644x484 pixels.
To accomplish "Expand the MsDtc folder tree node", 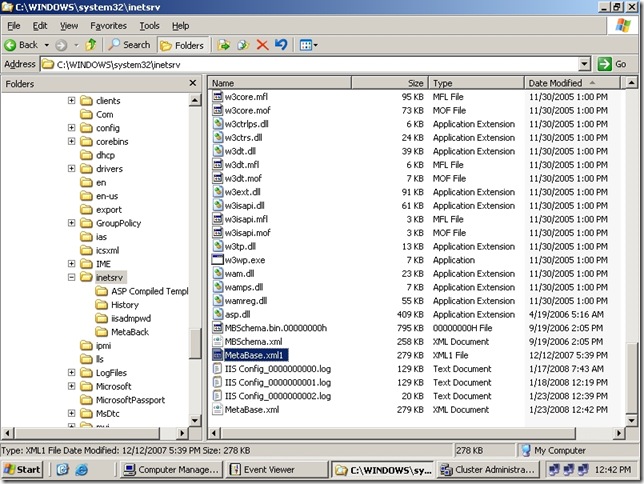I will (71, 413).
